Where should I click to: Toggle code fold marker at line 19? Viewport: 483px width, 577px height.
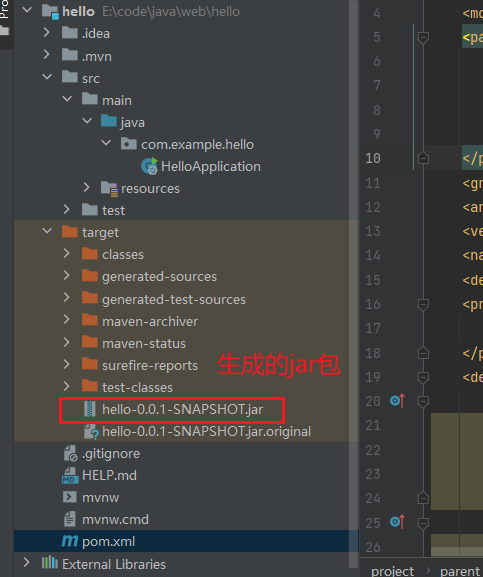pyautogui.click(x=423, y=377)
